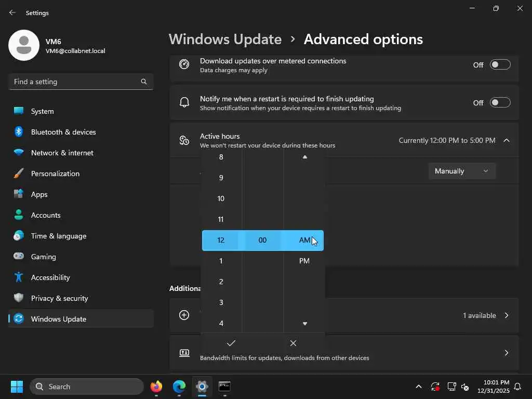This screenshot has width=532, height=399.
Task: Open the clock showing 10:01 PM
Action: (x=494, y=387)
